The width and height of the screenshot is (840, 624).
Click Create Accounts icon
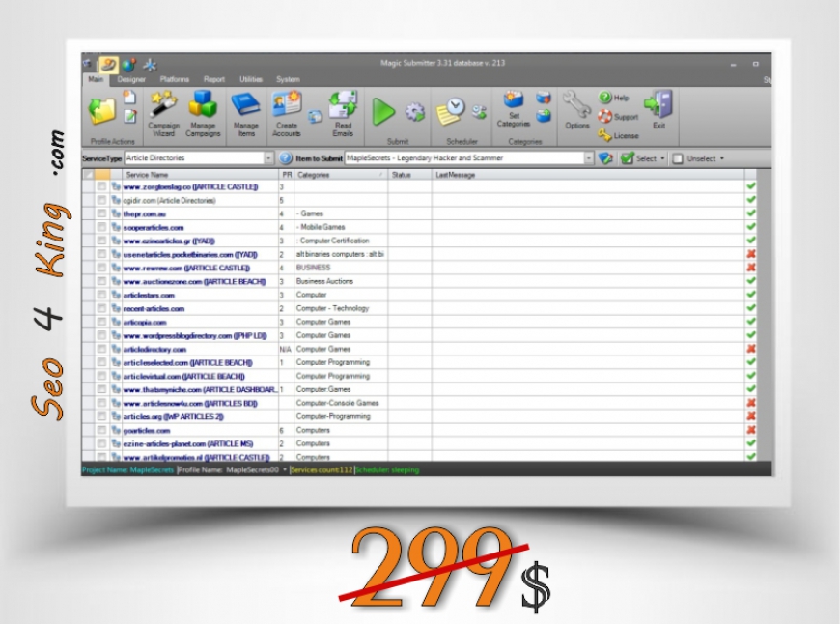[287, 114]
